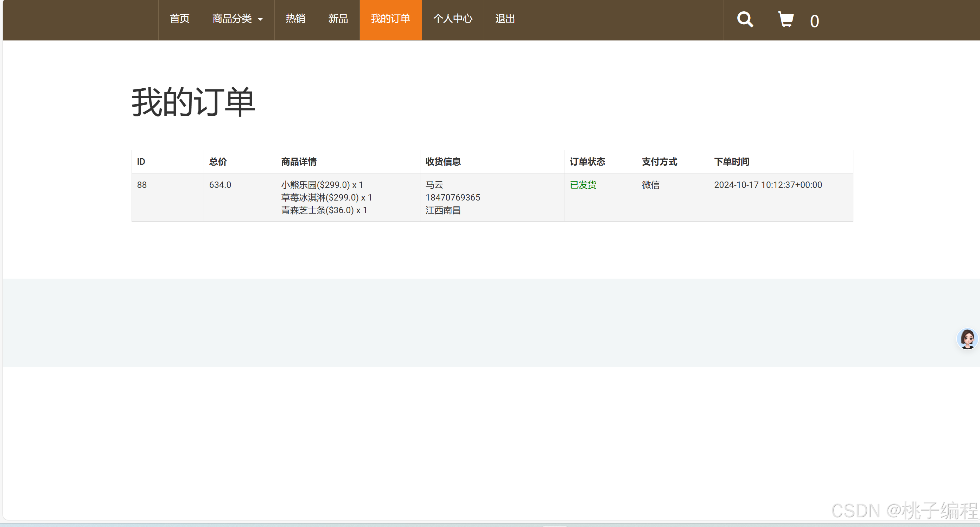Click the 订单状态 column header

point(587,162)
